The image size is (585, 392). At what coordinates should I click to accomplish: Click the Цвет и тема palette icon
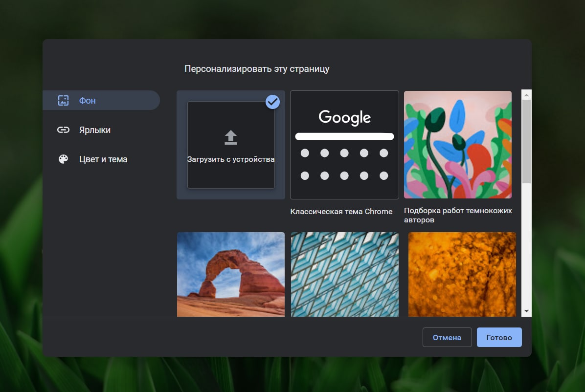pyautogui.click(x=64, y=159)
